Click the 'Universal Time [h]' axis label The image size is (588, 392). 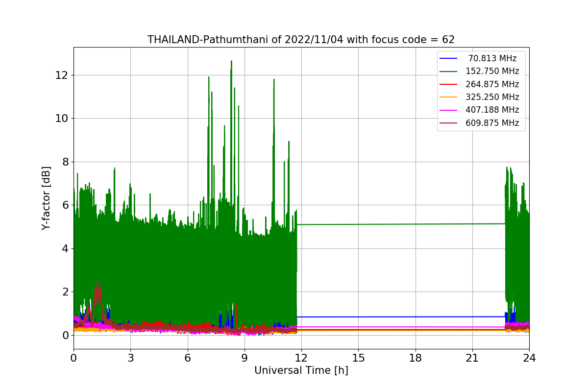pos(301,370)
